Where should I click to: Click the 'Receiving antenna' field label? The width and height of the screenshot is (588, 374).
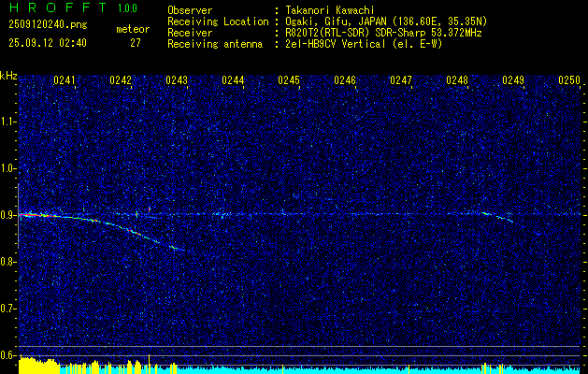tap(215, 44)
